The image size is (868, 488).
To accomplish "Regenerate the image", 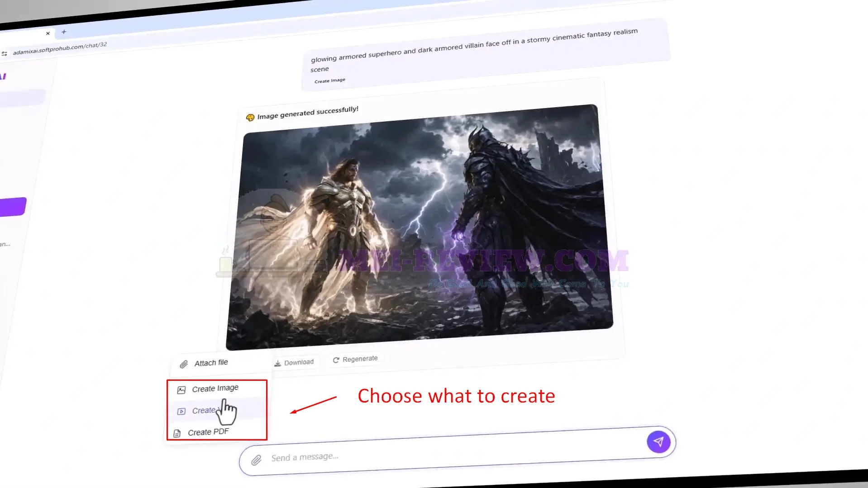I will coord(355,359).
